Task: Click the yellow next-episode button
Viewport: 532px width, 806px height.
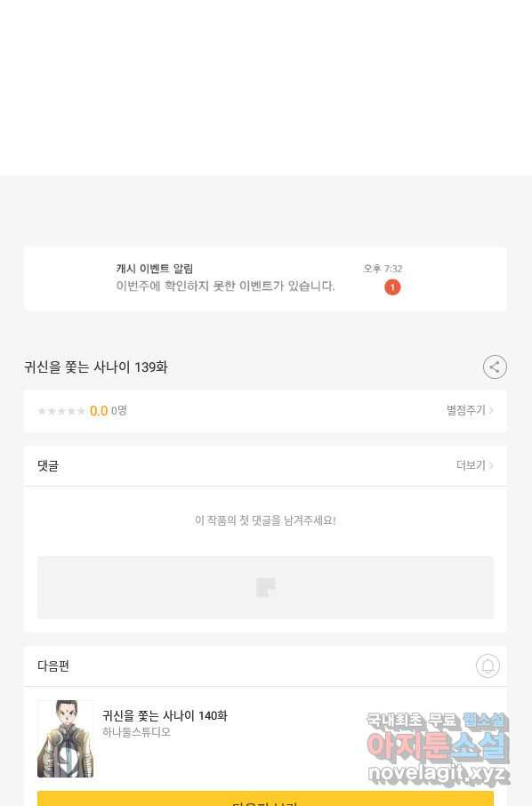Action: [265, 799]
